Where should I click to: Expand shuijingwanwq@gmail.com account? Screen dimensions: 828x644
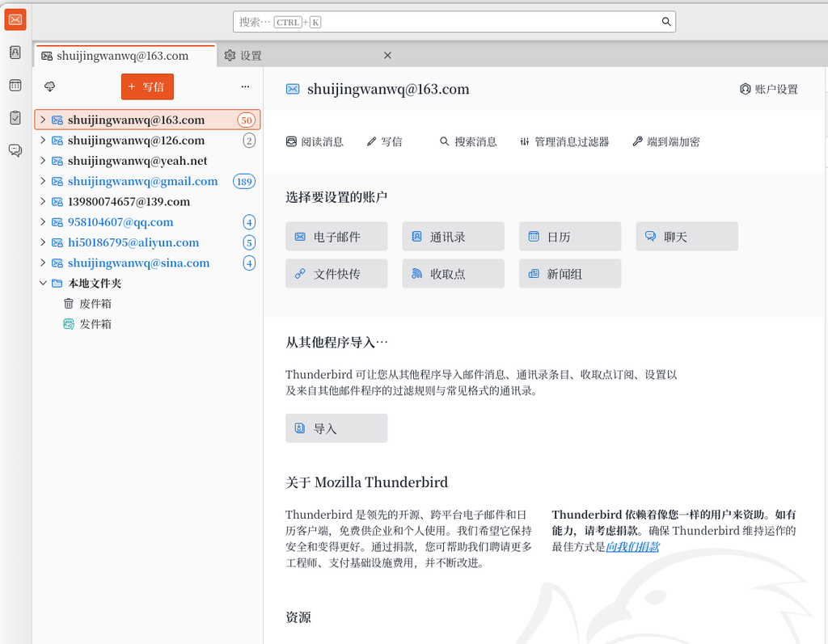tap(43, 181)
